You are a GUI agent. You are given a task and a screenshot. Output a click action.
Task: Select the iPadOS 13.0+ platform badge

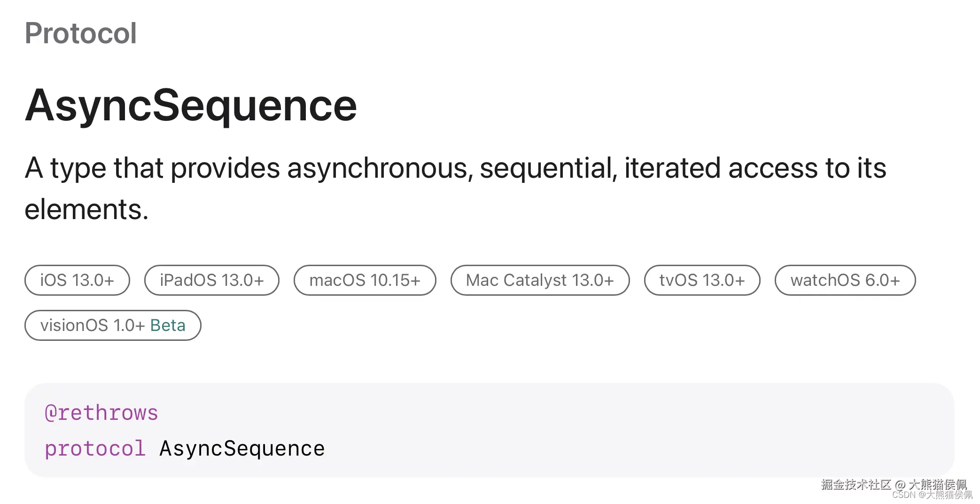(x=211, y=280)
